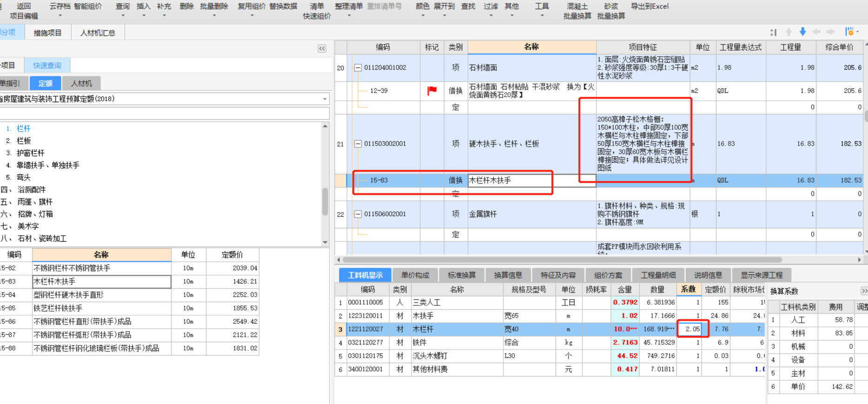Screen dimensions: 868x404
Task: Select the 沉头木螺钉 material row
Action: (x=550, y=356)
